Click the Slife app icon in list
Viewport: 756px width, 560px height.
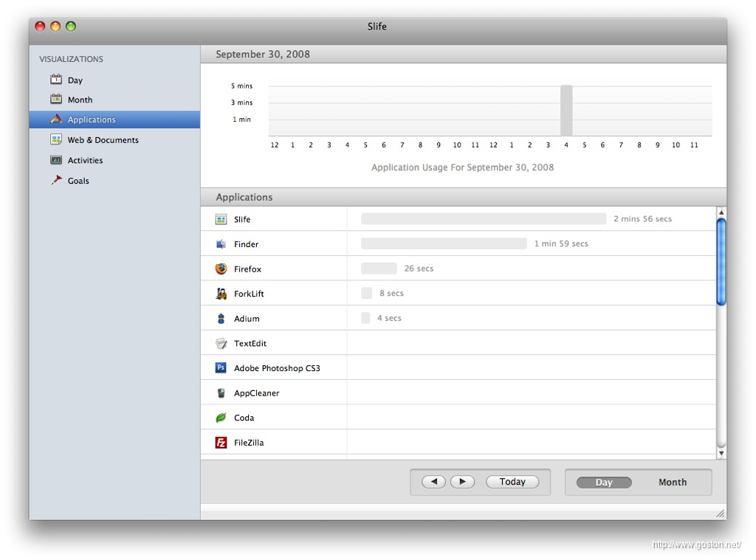pyautogui.click(x=221, y=219)
